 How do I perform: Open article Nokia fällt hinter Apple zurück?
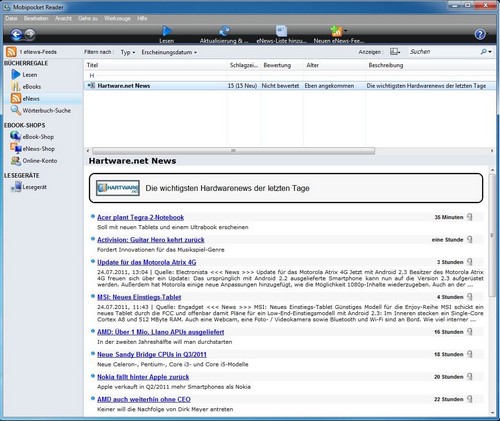pyautogui.click(x=143, y=377)
